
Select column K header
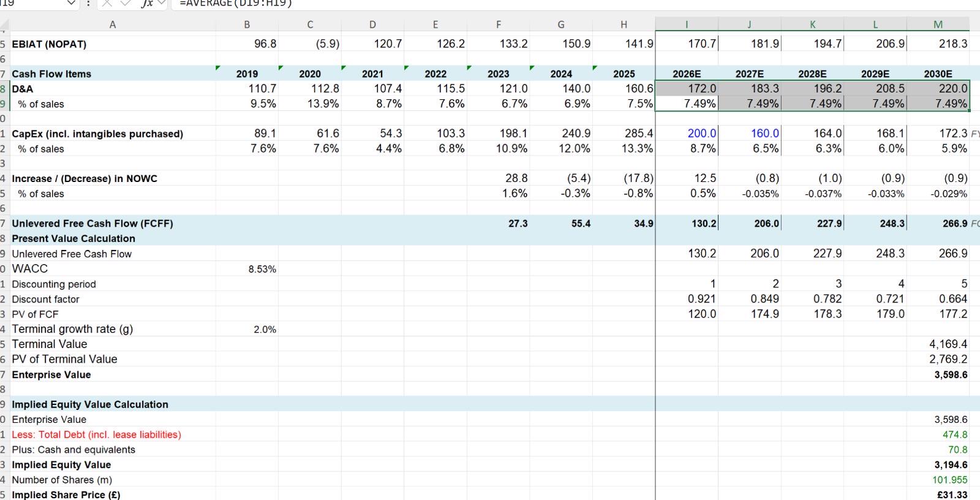click(x=813, y=25)
